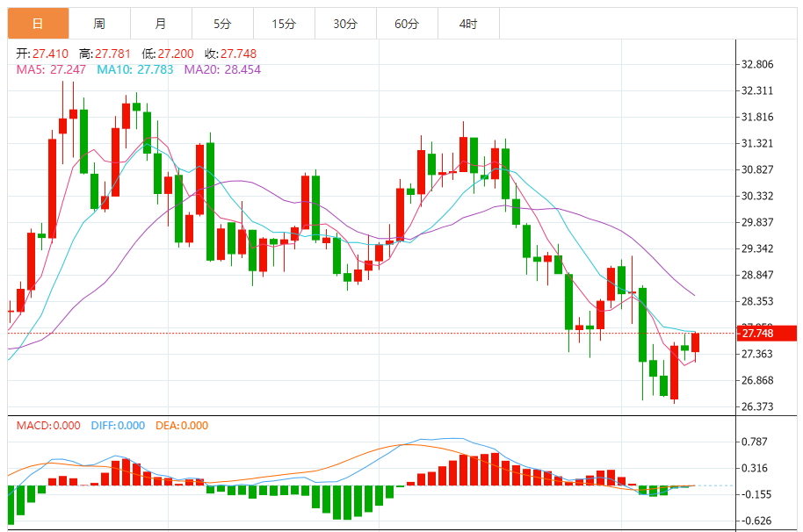Click the 27.363 price axis label

coord(757,354)
